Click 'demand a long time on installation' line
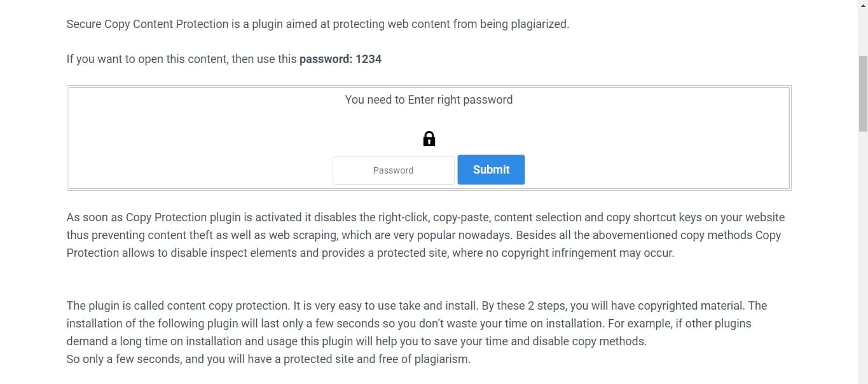This screenshot has height=384, width=868. [x=357, y=341]
